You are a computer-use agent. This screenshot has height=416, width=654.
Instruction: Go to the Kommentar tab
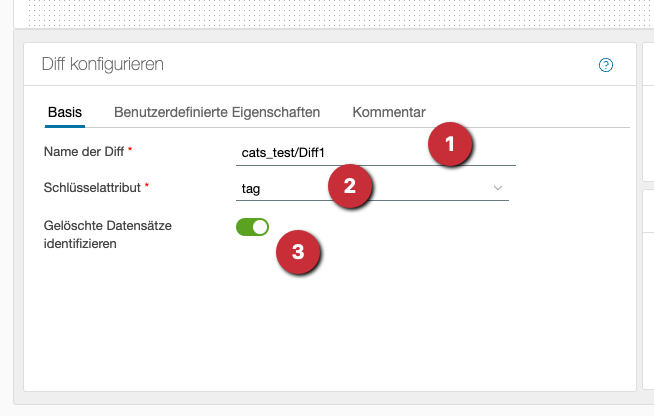[x=389, y=112]
